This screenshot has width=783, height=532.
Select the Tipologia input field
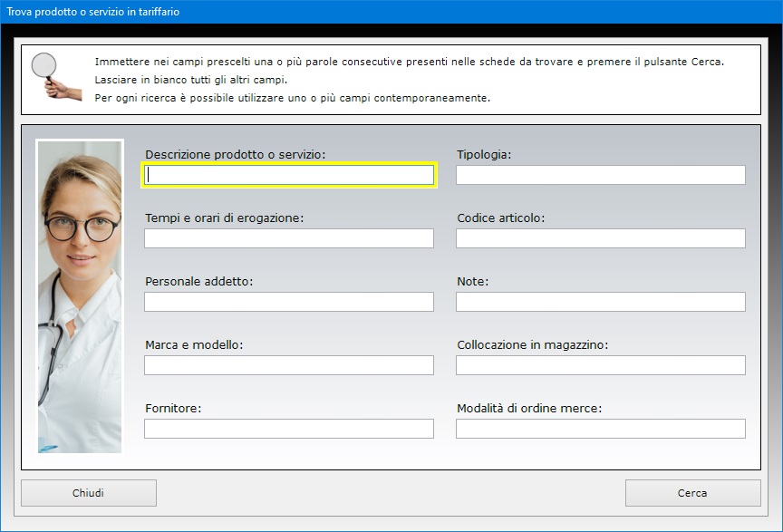click(601, 175)
